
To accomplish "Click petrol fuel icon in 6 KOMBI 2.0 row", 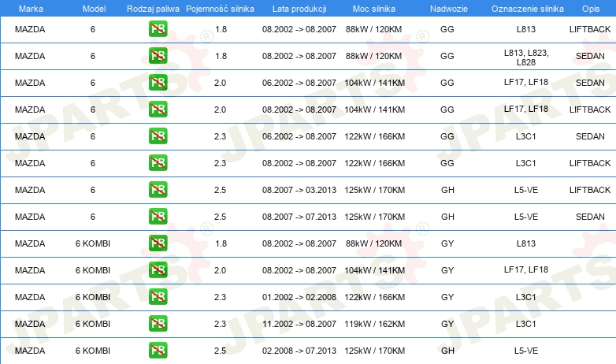I will [158, 269].
